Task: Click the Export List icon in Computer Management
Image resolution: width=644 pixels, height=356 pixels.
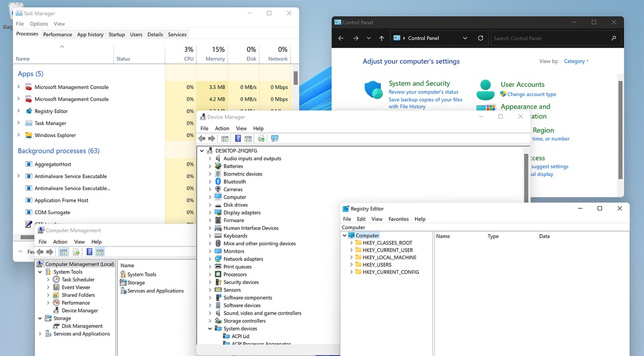Action: coord(77,252)
